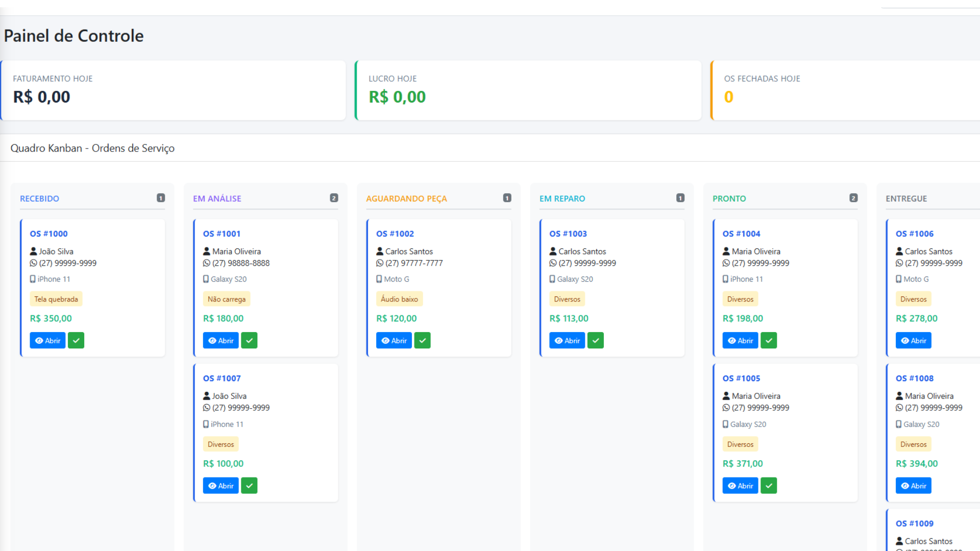Select the Aguardando Peça column header
The width and height of the screenshot is (980, 551).
coord(406,198)
